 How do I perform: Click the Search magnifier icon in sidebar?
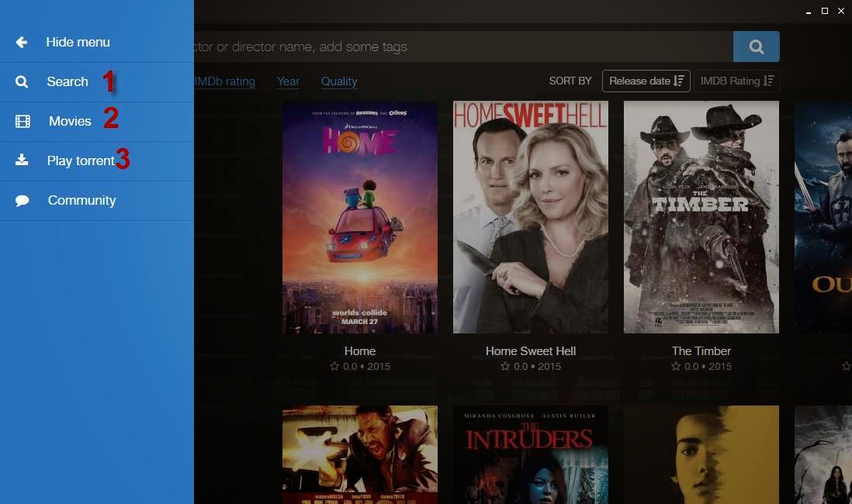point(22,82)
